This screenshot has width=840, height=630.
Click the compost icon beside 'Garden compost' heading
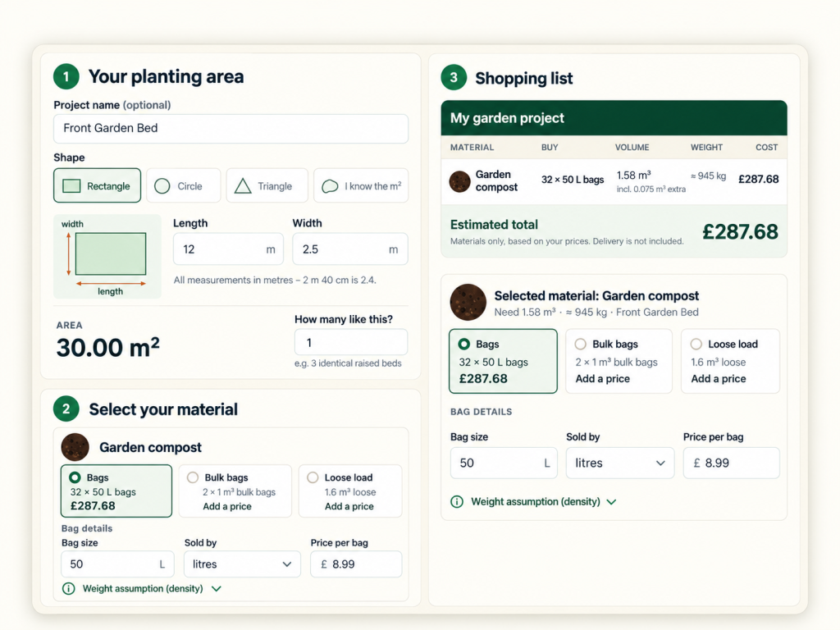pos(75,447)
